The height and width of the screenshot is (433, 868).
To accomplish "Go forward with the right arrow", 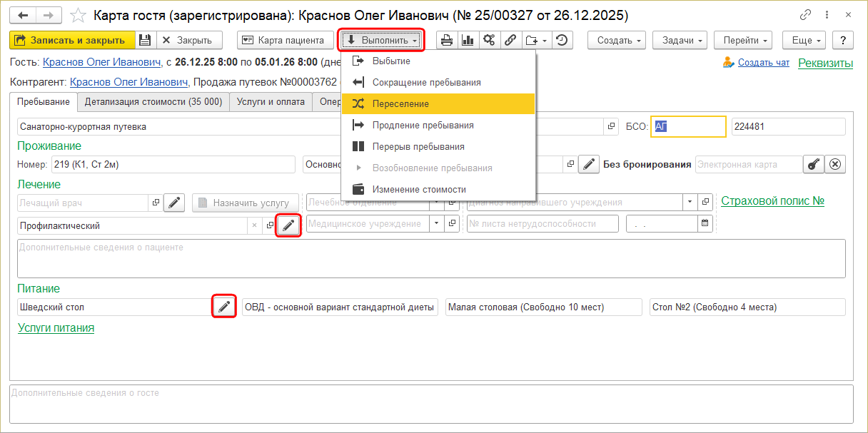I will (49, 14).
